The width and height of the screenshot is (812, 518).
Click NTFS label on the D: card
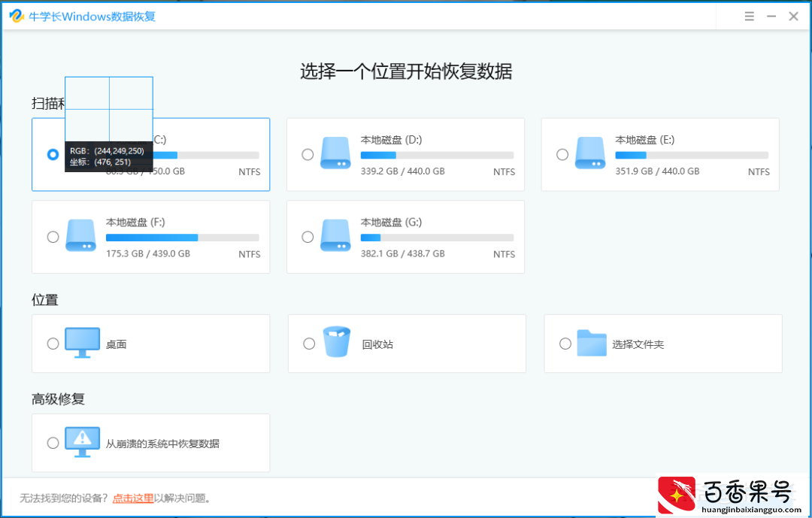tap(504, 172)
